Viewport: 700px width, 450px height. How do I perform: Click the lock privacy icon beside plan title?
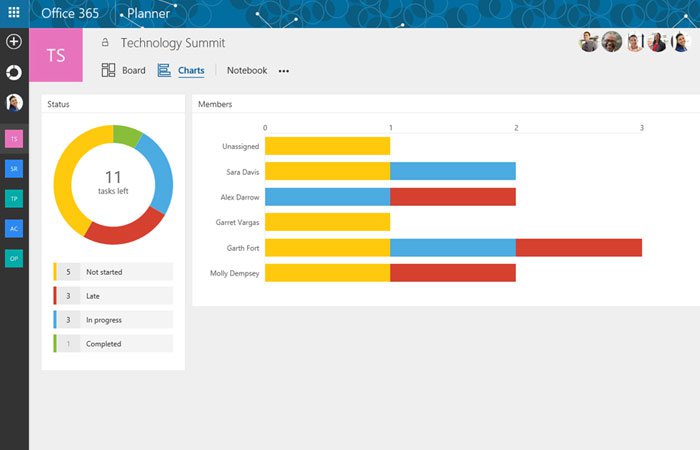tap(105, 42)
